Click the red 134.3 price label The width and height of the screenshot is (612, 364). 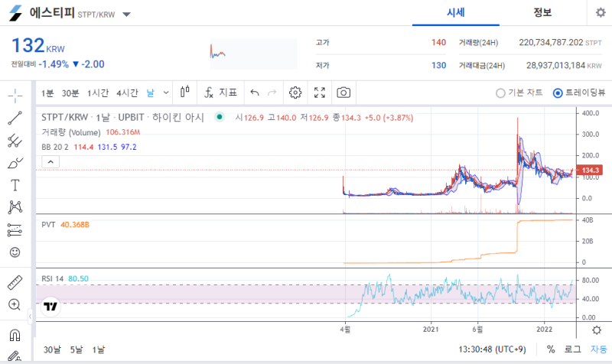pos(589,170)
